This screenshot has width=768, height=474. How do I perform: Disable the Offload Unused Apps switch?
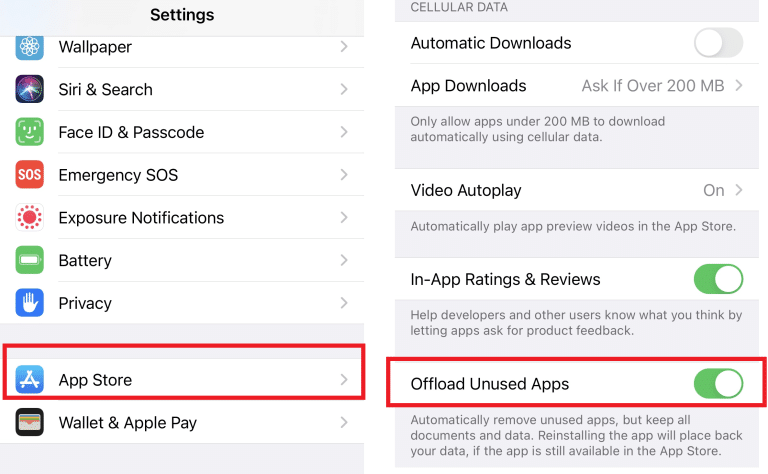tap(718, 383)
